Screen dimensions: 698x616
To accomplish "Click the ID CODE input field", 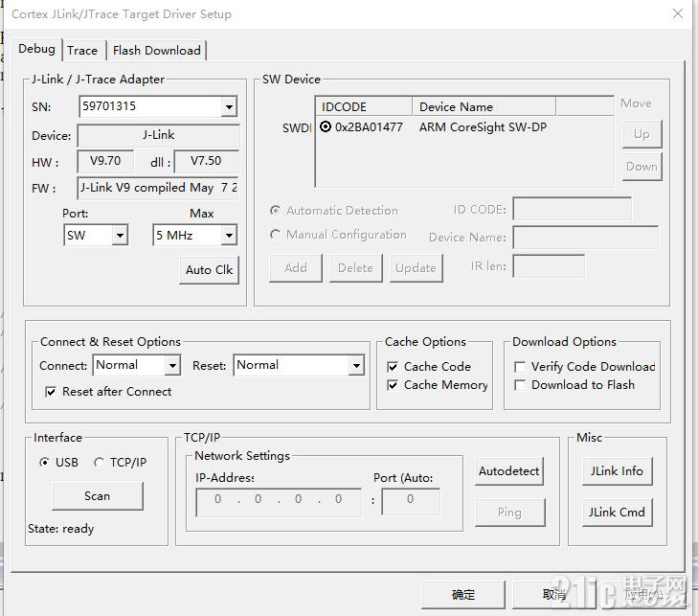I will pyautogui.click(x=572, y=209).
